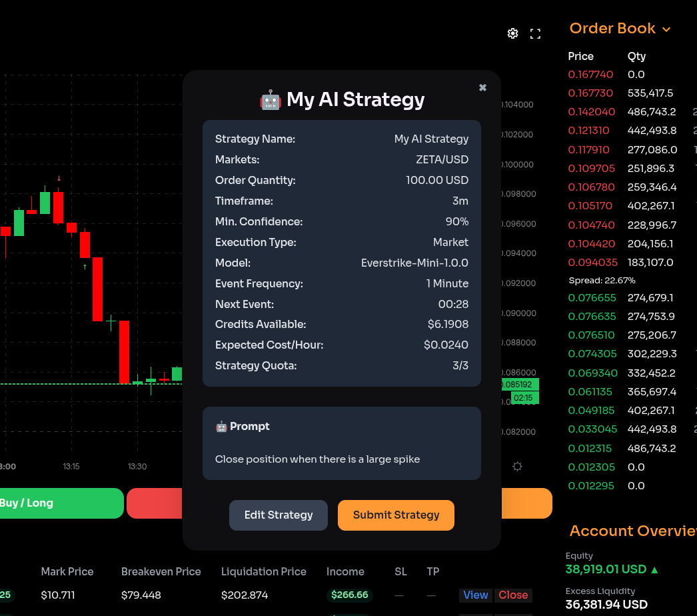Click the brightness icon below the order book

coord(517,467)
